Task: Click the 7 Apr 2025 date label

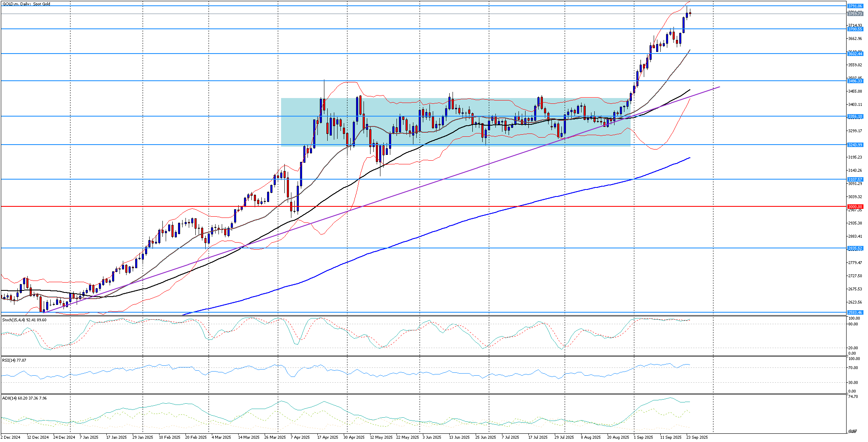Action: [x=300, y=437]
